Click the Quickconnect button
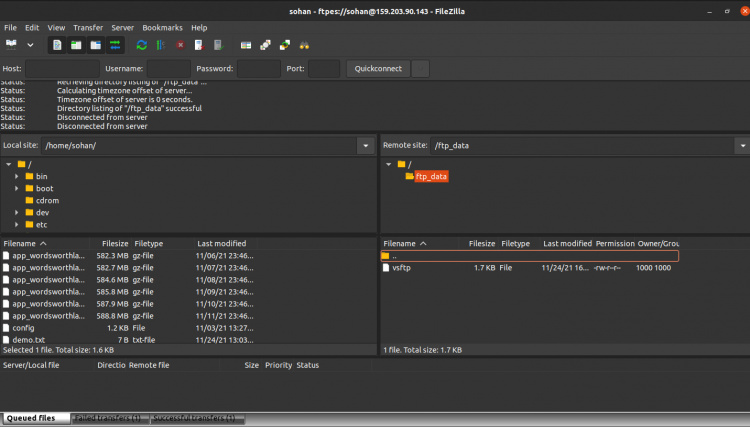The height and width of the screenshot is (427, 750). [377, 69]
